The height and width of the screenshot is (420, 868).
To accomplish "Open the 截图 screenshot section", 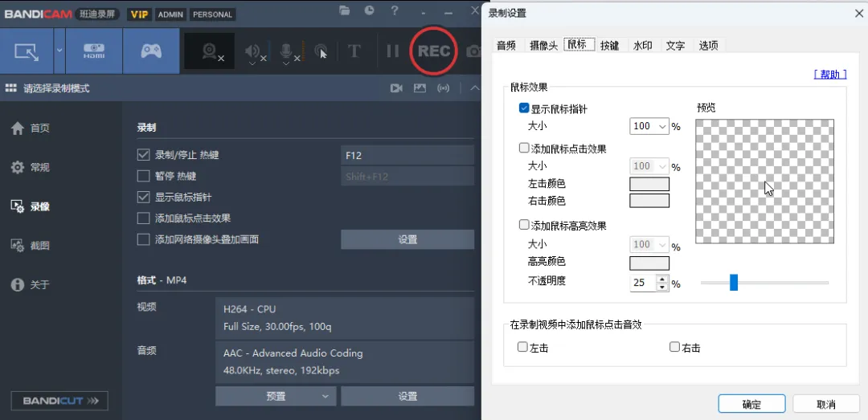I will click(x=31, y=245).
